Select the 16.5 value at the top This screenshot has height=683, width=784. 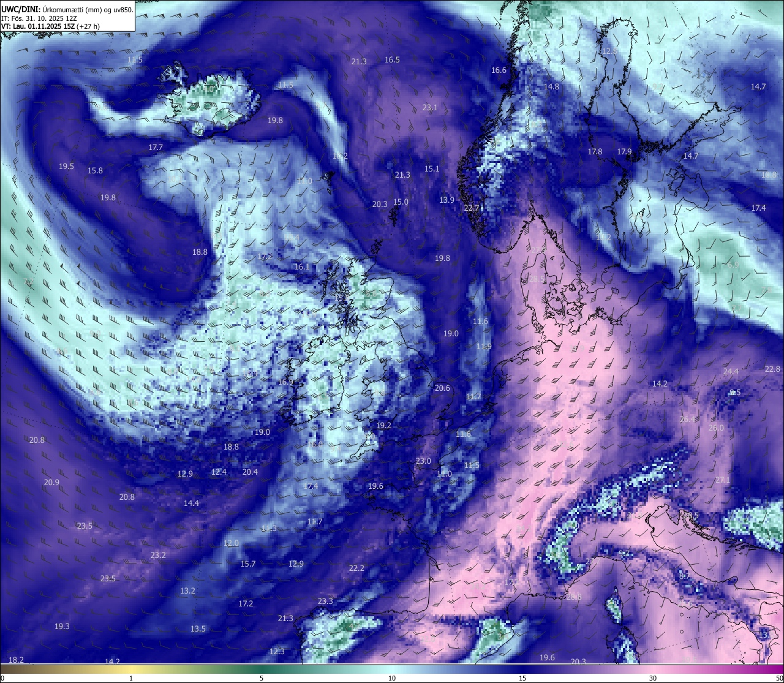392,59
